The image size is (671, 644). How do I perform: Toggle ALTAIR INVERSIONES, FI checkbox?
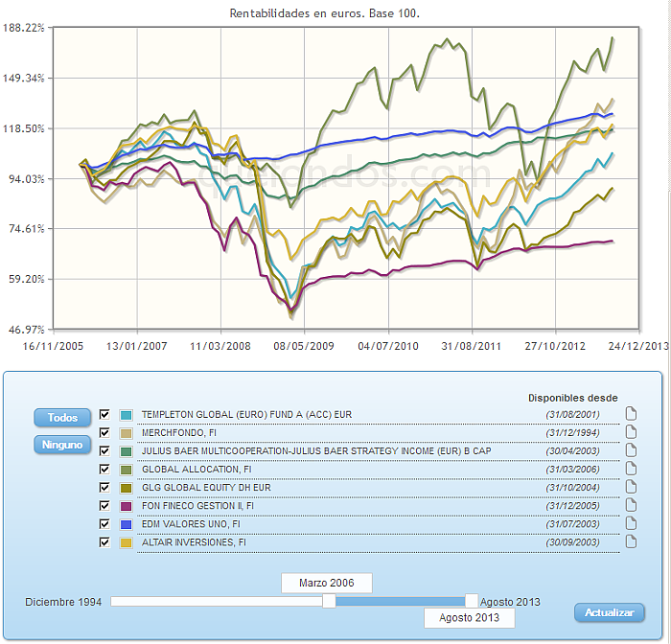point(104,542)
